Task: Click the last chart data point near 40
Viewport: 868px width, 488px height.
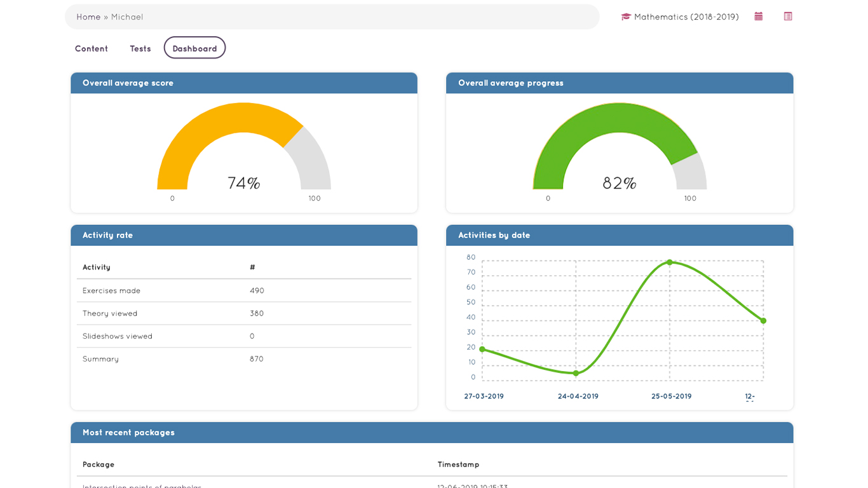Action: point(763,320)
